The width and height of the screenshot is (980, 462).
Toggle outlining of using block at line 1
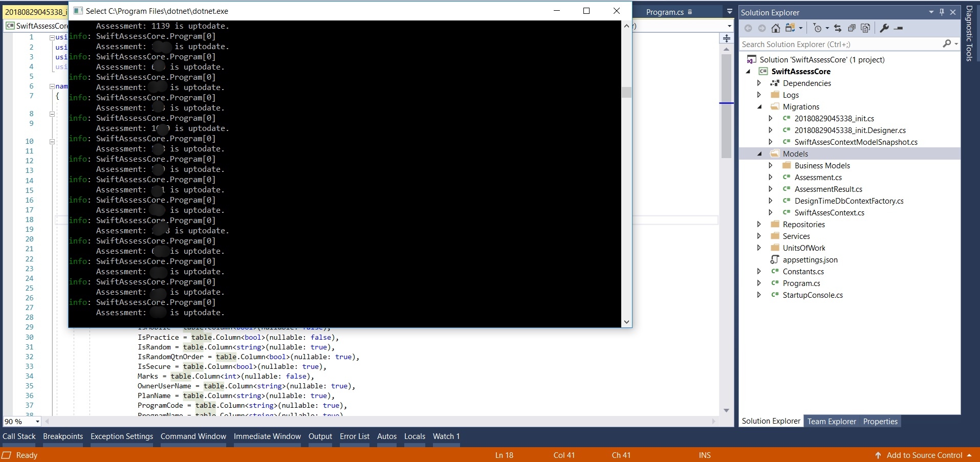click(52, 37)
